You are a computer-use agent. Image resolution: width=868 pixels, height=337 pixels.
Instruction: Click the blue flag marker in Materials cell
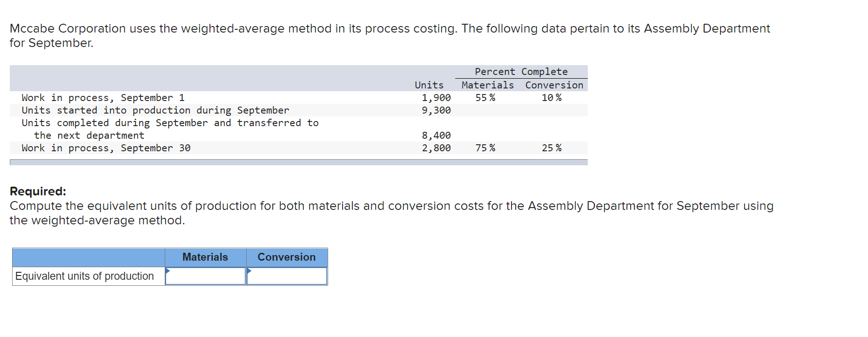point(168,270)
